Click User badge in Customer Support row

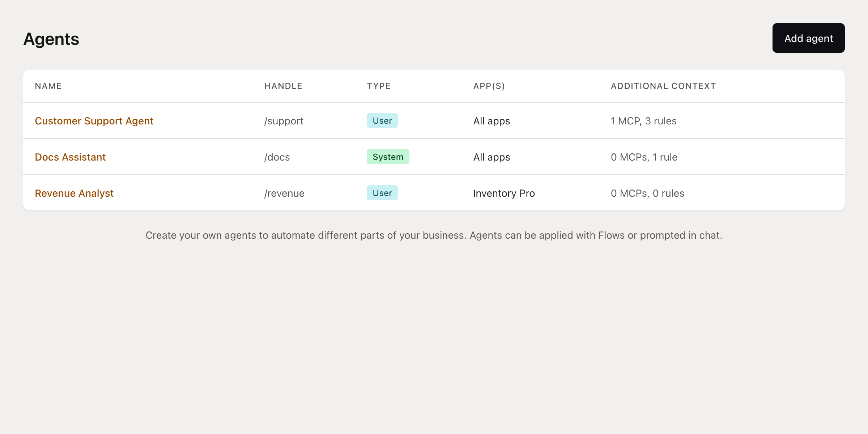click(x=382, y=121)
